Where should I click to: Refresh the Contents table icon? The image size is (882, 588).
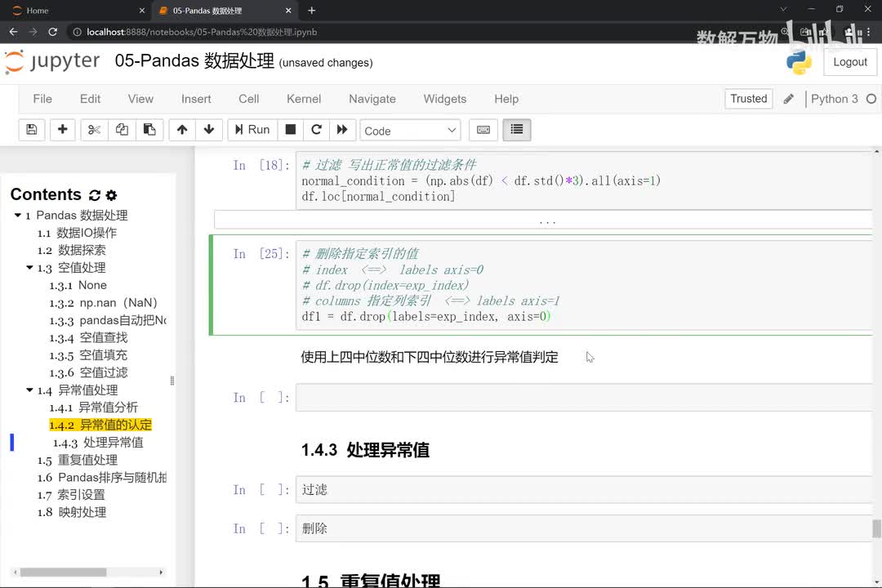[x=95, y=195]
